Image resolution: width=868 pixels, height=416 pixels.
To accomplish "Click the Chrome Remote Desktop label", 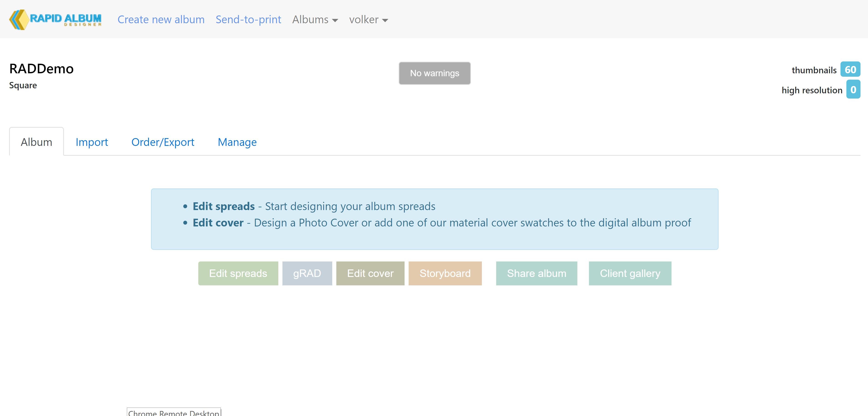I will click(x=174, y=412).
